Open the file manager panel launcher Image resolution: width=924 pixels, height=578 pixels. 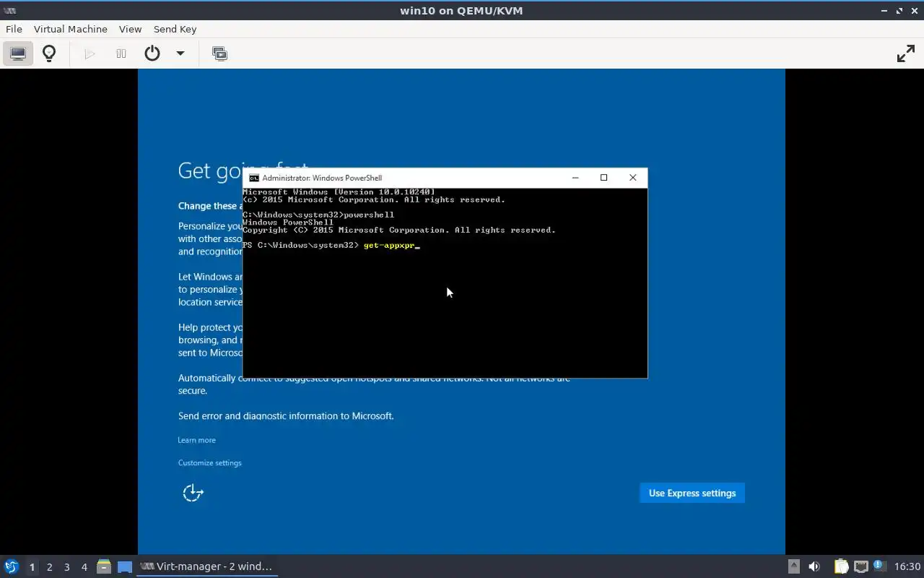(x=104, y=566)
